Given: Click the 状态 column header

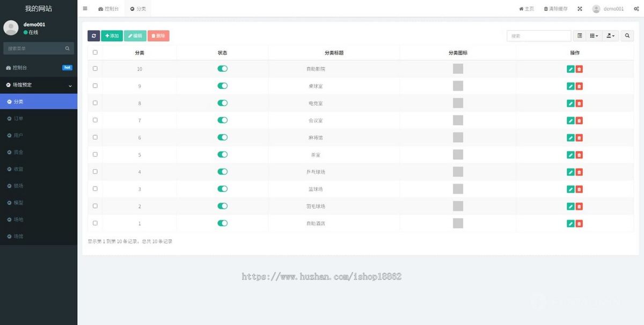Looking at the screenshot, I should tap(222, 53).
